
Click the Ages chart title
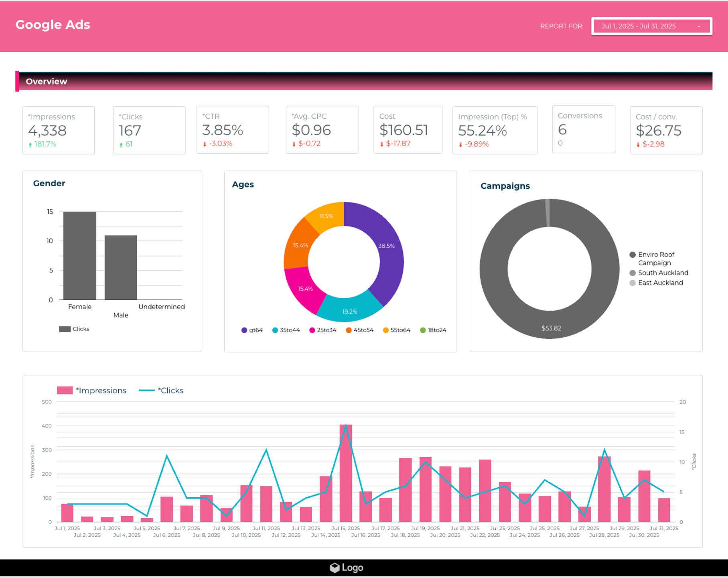pyautogui.click(x=243, y=185)
